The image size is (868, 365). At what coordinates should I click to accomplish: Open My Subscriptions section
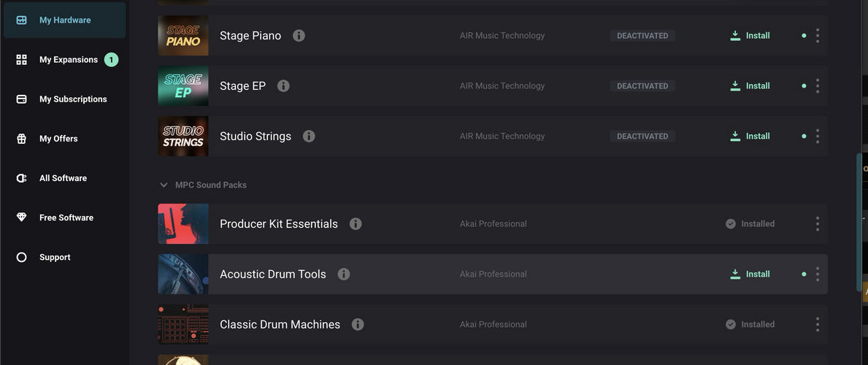pyautogui.click(x=72, y=99)
